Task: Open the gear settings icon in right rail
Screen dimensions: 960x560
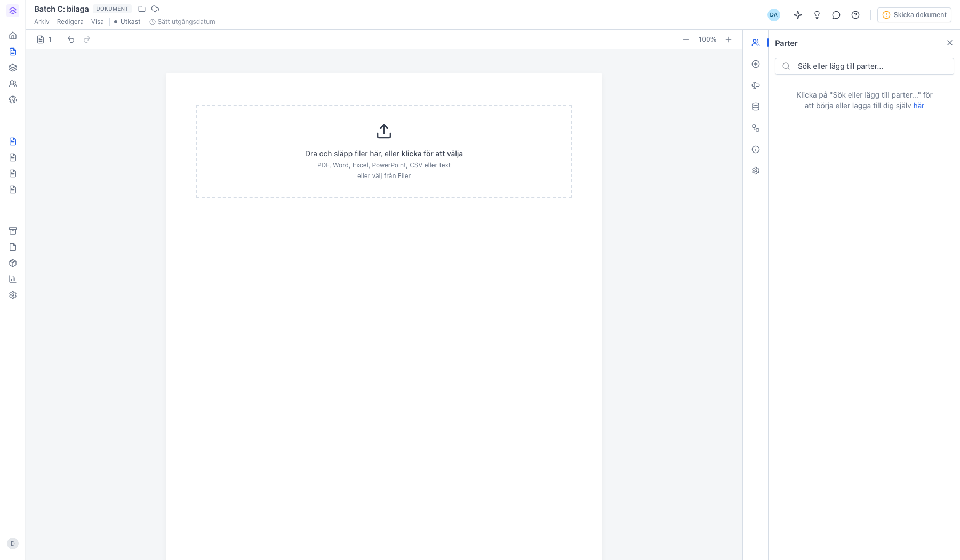Action: click(756, 171)
